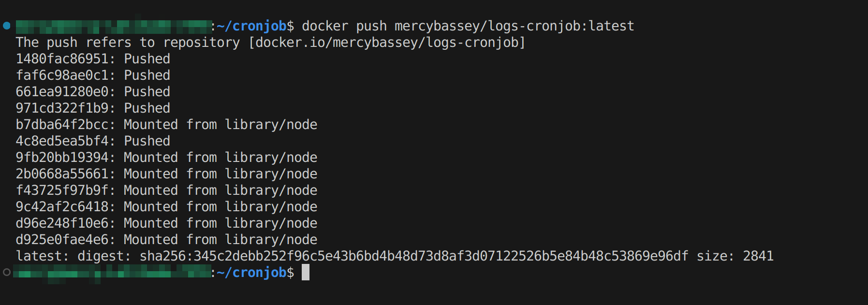This screenshot has height=305, width=868.
Task: Click layer ID 9fb20bb19394
Action: point(62,158)
